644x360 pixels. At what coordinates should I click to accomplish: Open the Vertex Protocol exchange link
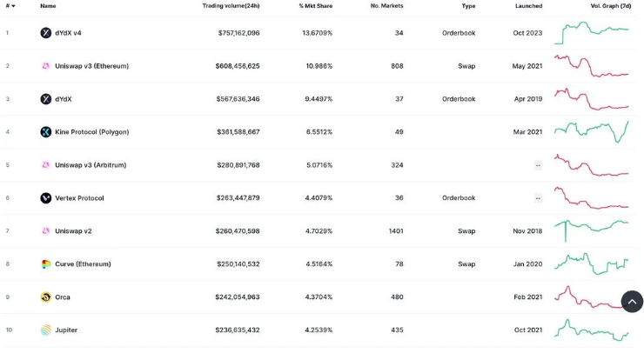click(x=79, y=198)
